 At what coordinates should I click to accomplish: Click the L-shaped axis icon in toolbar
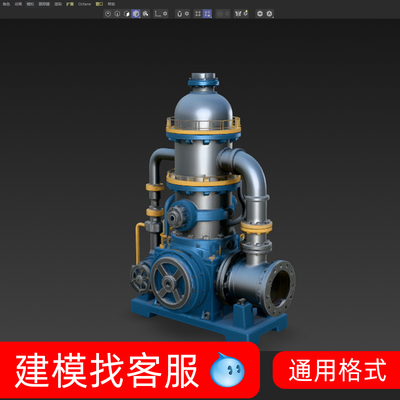[158, 14]
